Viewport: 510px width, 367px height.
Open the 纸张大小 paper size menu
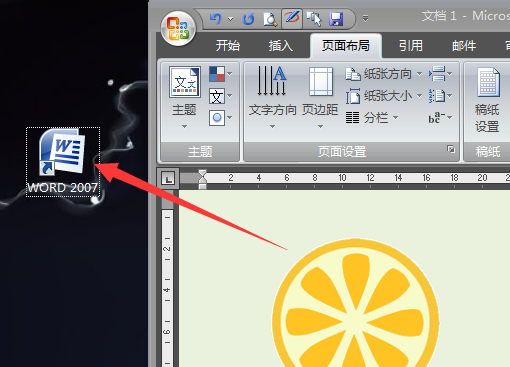pos(384,96)
